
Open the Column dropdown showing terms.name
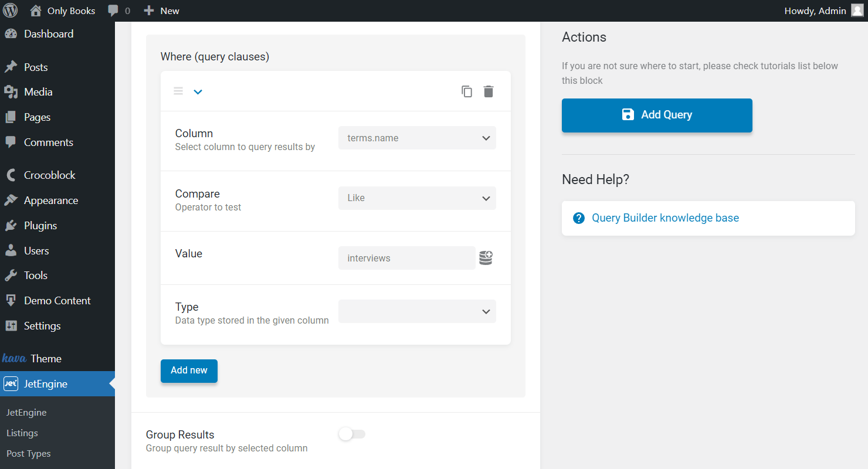point(417,138)
